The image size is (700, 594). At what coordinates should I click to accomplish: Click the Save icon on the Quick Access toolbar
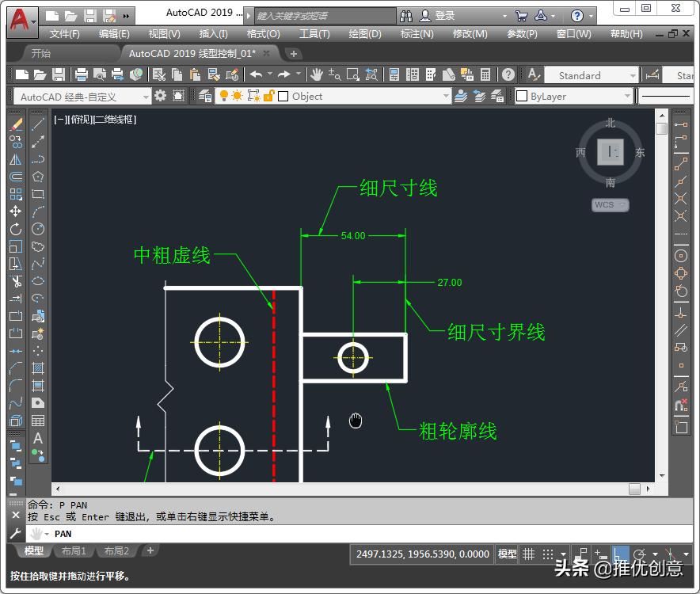point(89,13)
